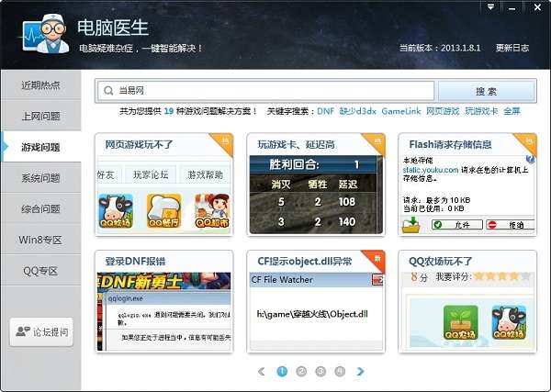The image size is (551, 392).
Task: Select page 2 in pagination
Action: click(x=301, y=371)
